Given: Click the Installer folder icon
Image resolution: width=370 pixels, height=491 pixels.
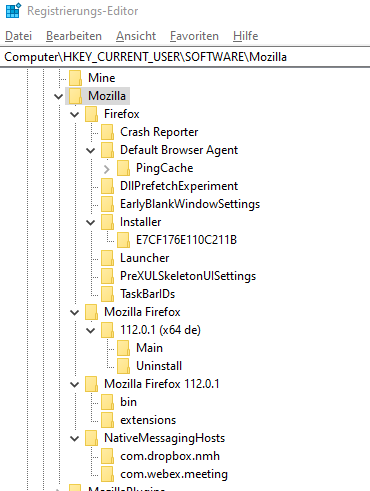Looking at the screenshot, I should tap(107, 222).
